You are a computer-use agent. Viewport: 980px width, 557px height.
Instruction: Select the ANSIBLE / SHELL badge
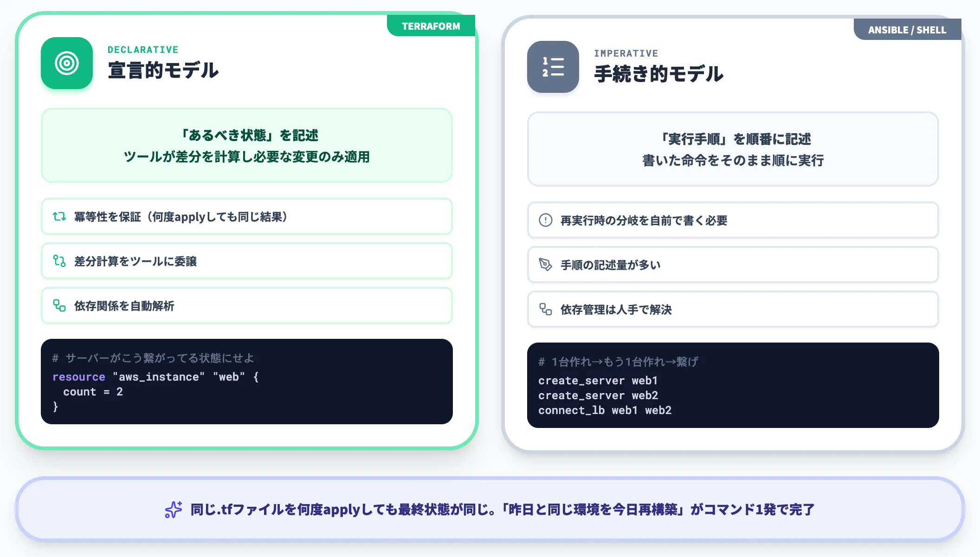tap(907, 30)
